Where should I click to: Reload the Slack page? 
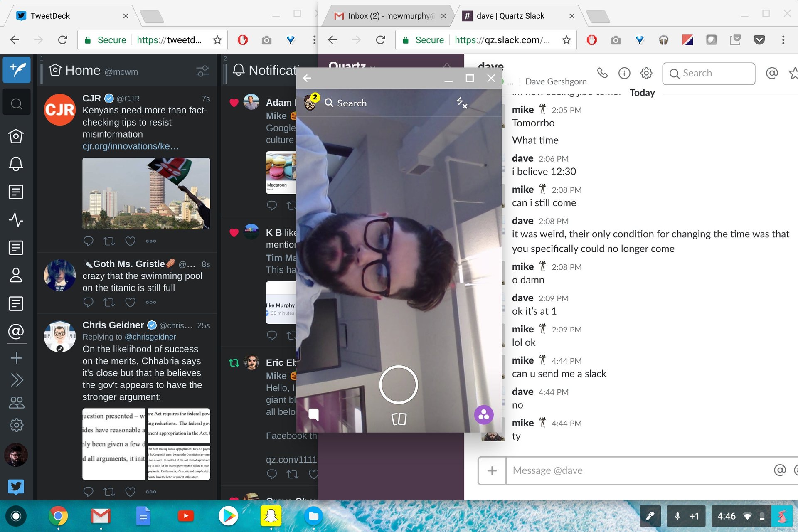coord(380,40)
